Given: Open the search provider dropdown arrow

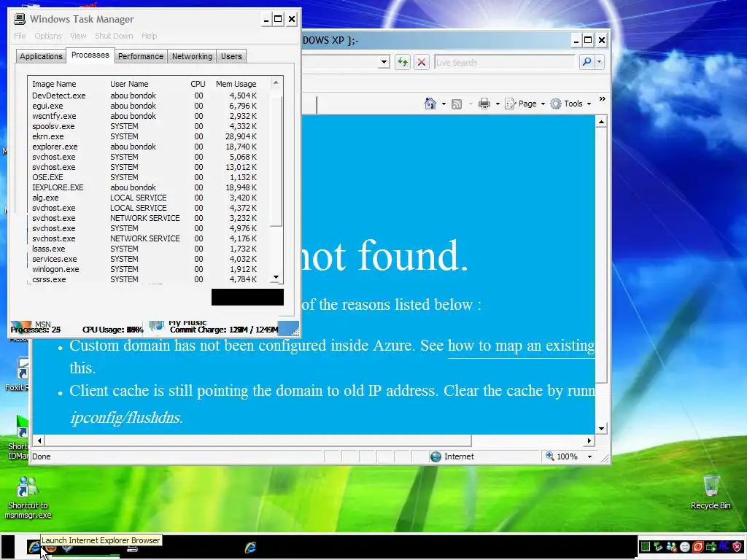Looking at the screenshot, I should click(600, 62).
